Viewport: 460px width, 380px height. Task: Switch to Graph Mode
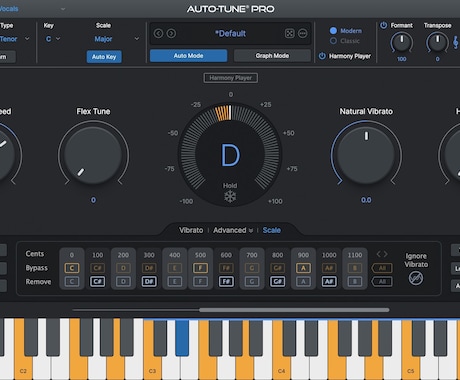tap(272, 56)
